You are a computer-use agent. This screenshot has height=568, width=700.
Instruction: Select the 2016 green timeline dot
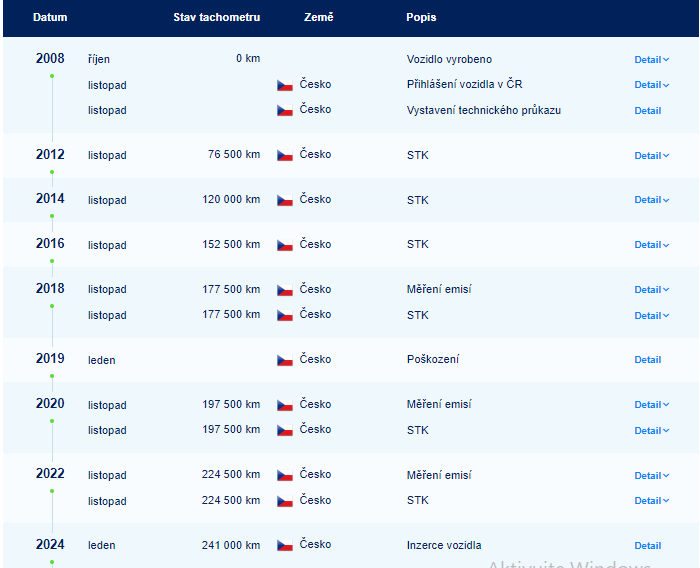click(x=52, y=261)
